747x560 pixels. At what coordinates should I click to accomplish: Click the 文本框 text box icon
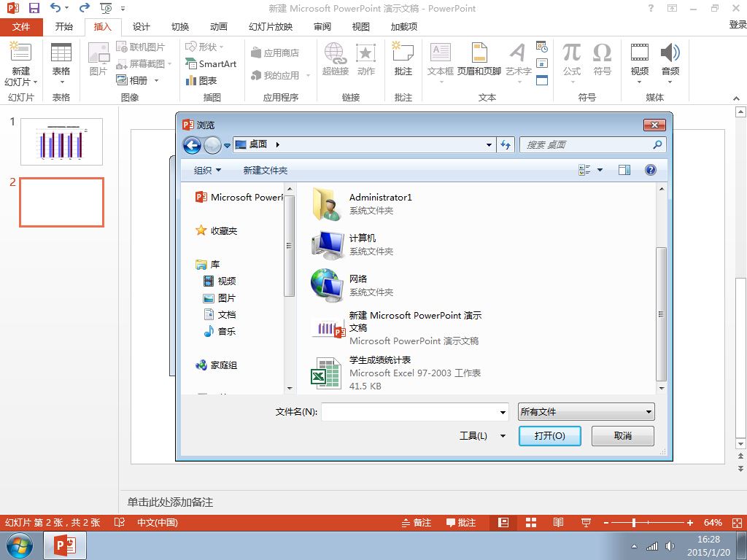click(x=440, y=52)
